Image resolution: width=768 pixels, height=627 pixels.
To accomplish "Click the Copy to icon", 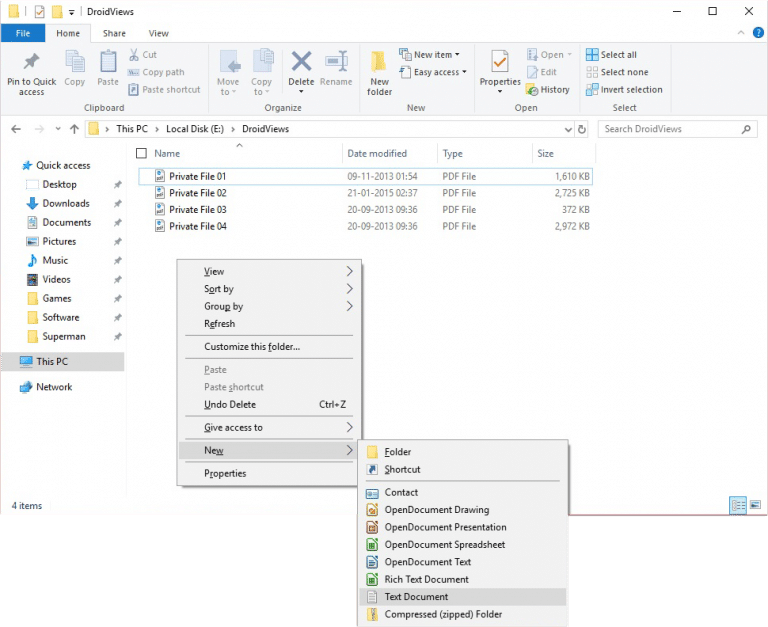I will [263, 61].
